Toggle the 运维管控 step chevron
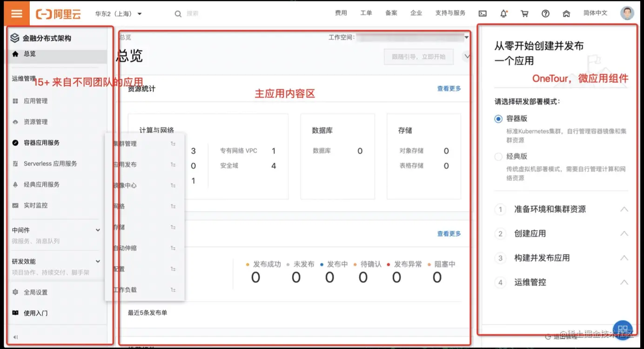This screenshot has height=349, width=644. coord(624,282)
